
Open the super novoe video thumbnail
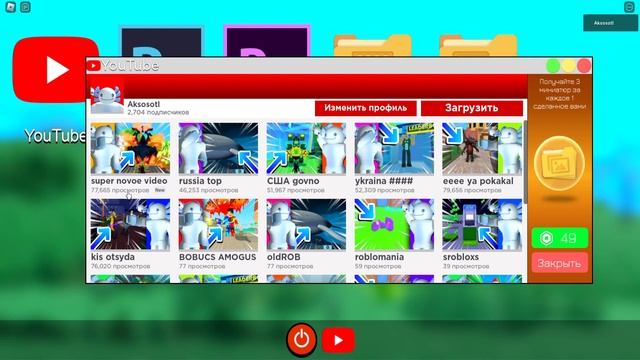point(130,149)
